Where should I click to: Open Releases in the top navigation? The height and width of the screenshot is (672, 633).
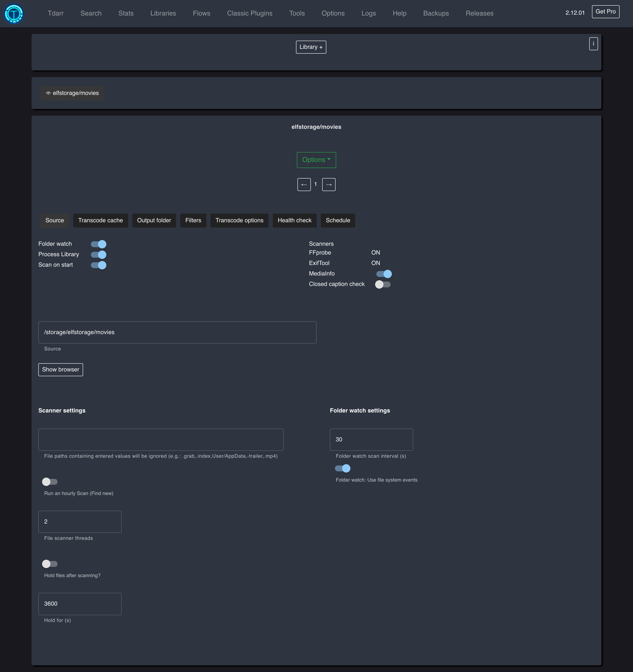tap(480, 13)
